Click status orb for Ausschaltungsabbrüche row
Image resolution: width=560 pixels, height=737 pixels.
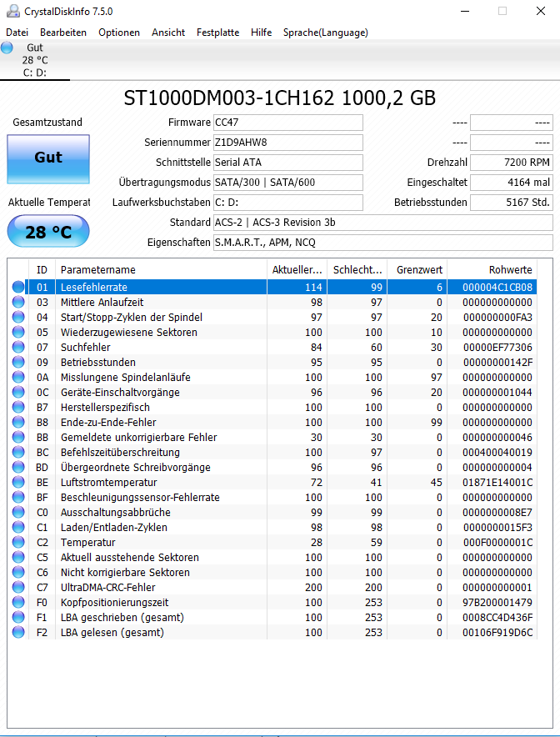[x=18, y=512]
